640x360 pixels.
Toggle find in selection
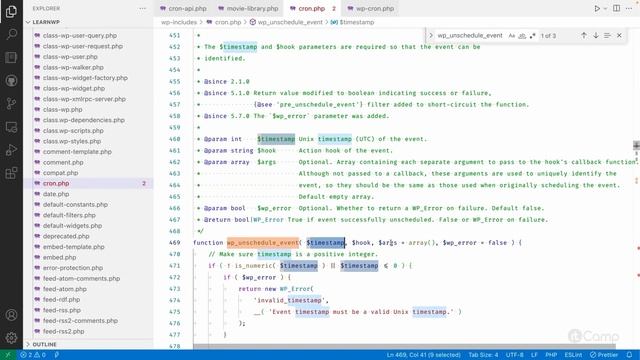[x=607, y=36]
